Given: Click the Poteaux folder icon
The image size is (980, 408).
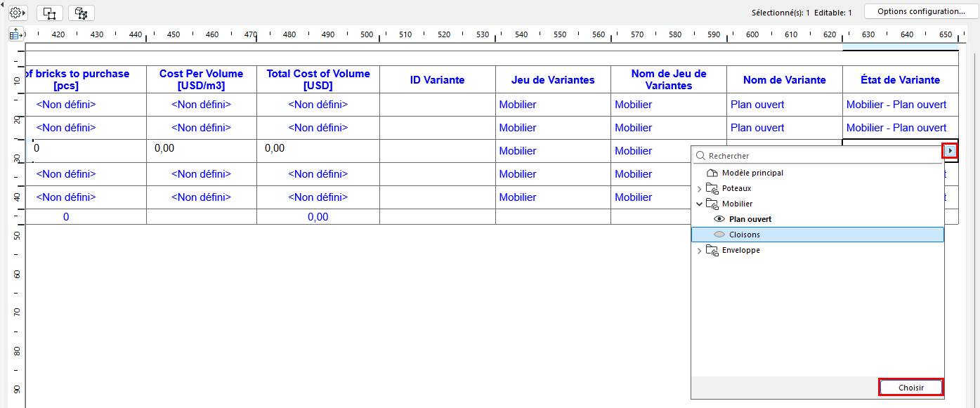Looking at the screenshot, I should tap(712, 188).
